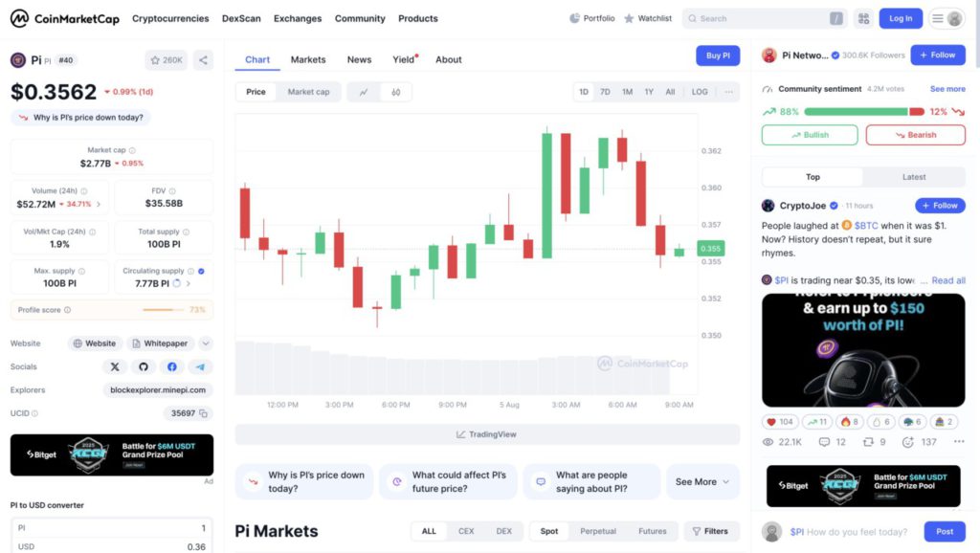Open the chart more options menu

coord(729,92)
